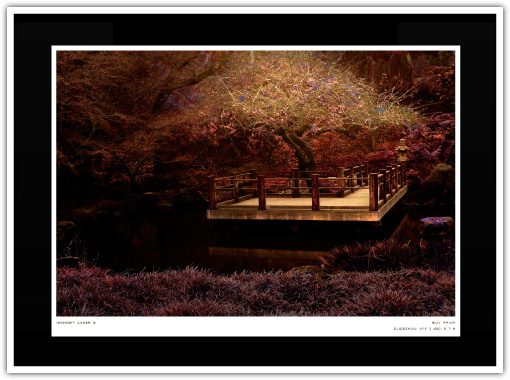Click the white caption strip under photo

point(255,326)
